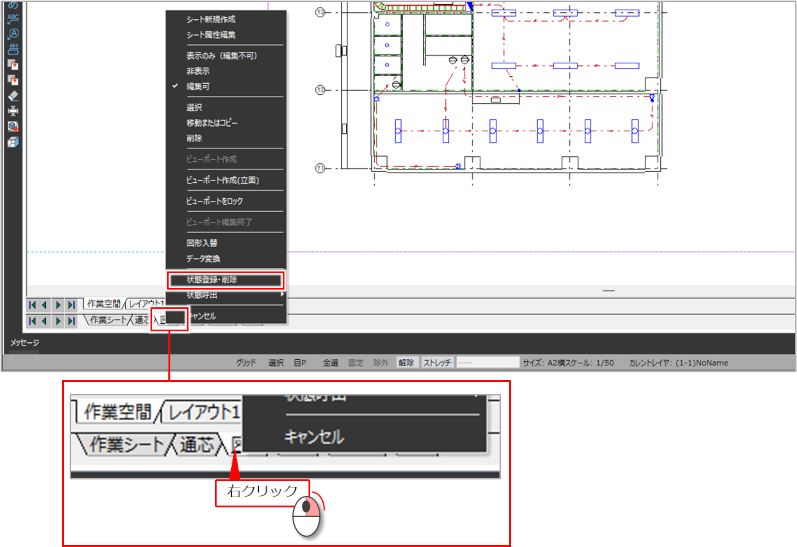797x547 pixels.
Task: Jump to first tab in 作業空間 row
Action: pos(32,304)
